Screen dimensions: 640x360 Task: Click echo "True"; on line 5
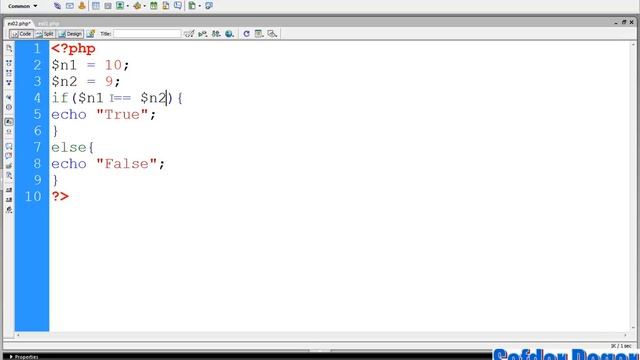coord(104,114)
